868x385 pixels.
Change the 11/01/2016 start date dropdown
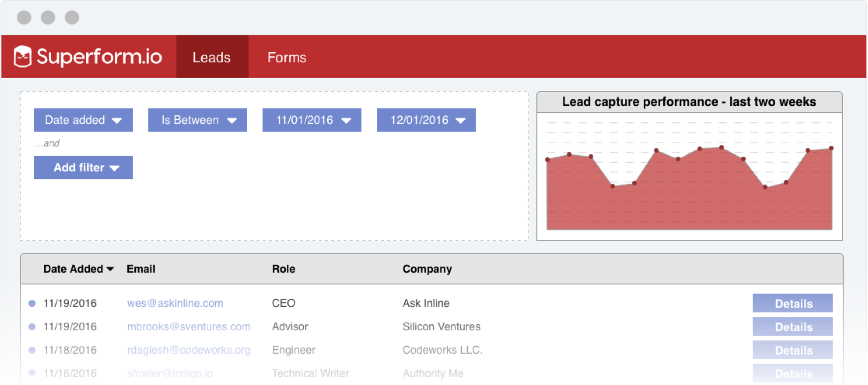[x=312, y=120]
